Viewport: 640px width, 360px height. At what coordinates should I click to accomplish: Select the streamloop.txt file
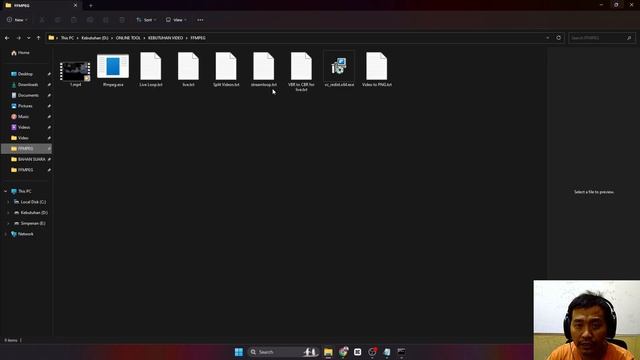coord(264,69)
